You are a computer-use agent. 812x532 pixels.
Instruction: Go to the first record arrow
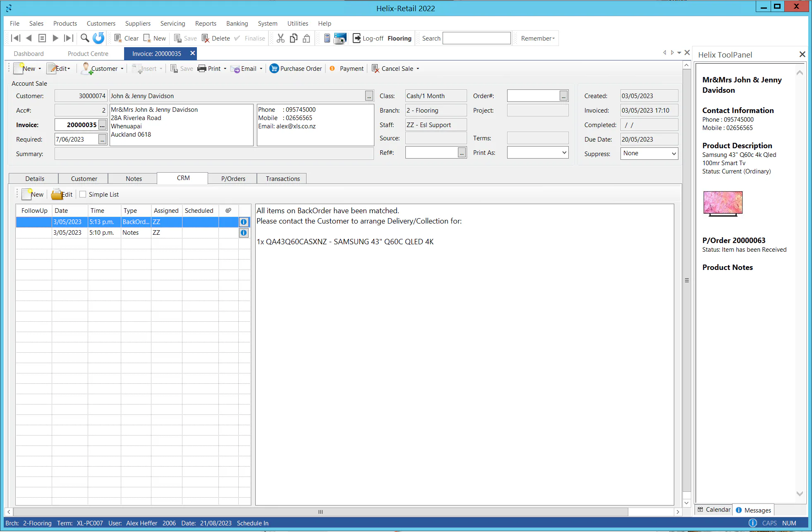coord(15,38)
